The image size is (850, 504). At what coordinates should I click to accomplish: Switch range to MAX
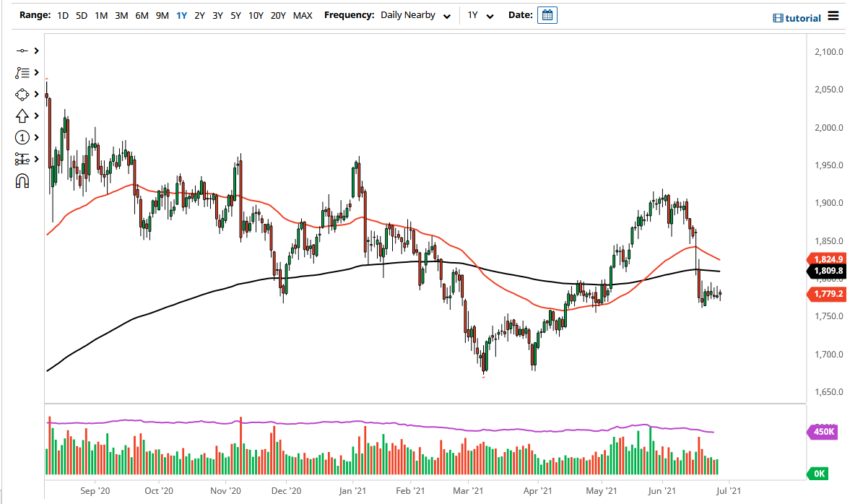(x=303, y=16)
